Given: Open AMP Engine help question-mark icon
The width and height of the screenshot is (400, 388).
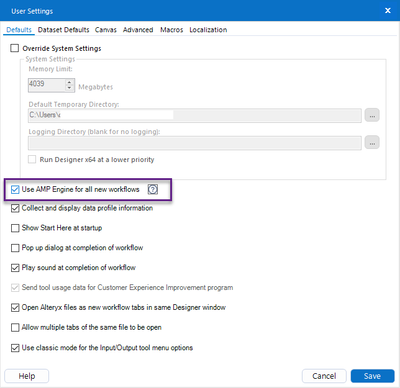Looking at the screenshot, I should [x=153, y=189].
